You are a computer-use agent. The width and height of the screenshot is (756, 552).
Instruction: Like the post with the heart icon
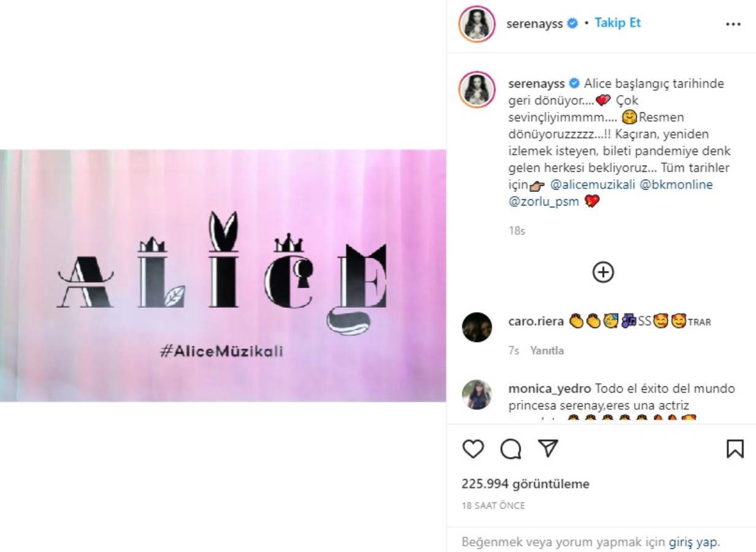click(473, 449)
